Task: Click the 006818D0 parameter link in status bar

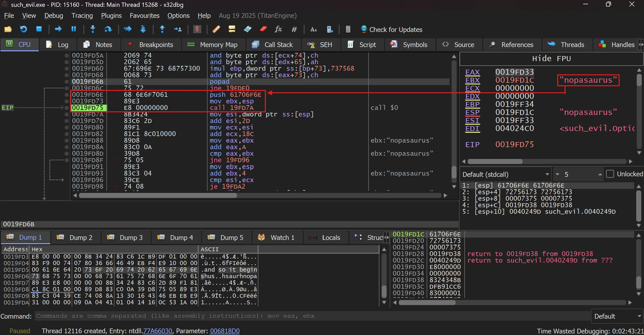Action: (x=225, y=331)
